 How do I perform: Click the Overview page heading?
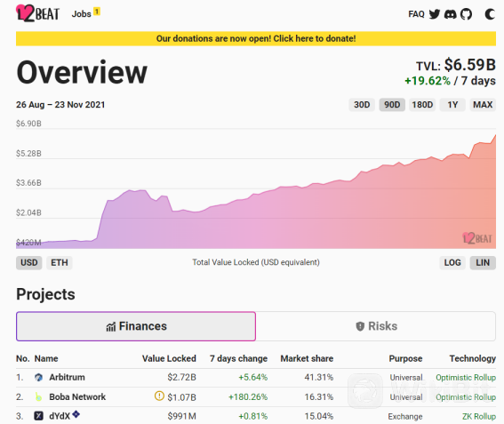point(82,73)
